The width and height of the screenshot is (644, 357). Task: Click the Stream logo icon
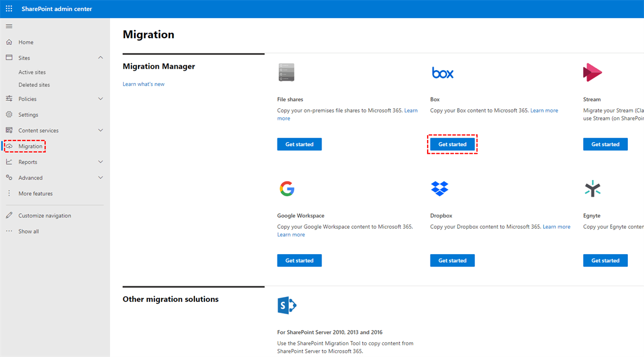[592, 72]
